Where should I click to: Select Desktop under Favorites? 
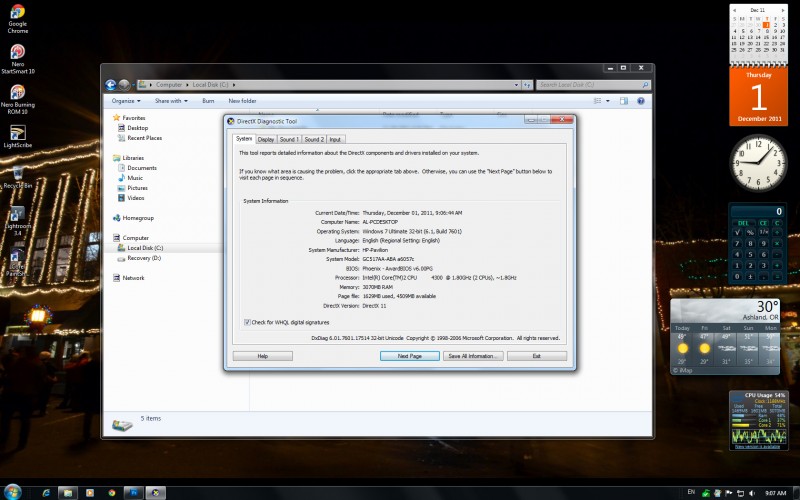click(x=133, y=128)
